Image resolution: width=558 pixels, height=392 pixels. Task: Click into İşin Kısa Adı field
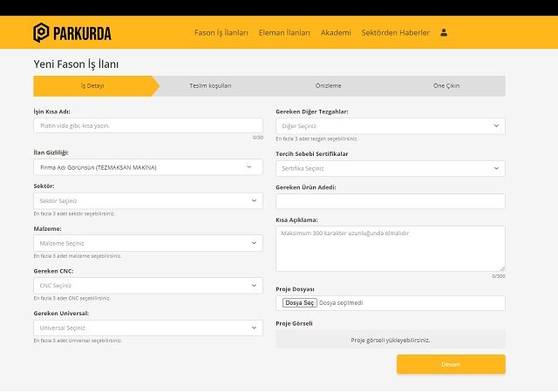coord(147,126)
